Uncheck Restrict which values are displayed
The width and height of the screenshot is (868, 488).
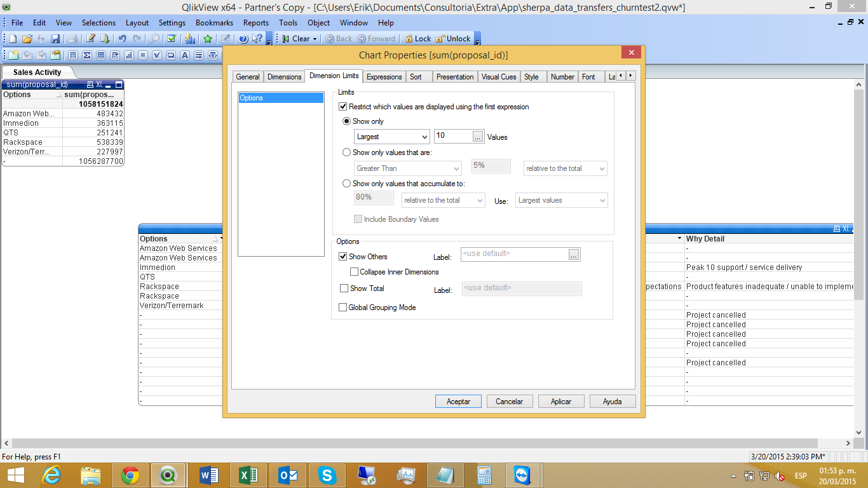click(343, 107)
